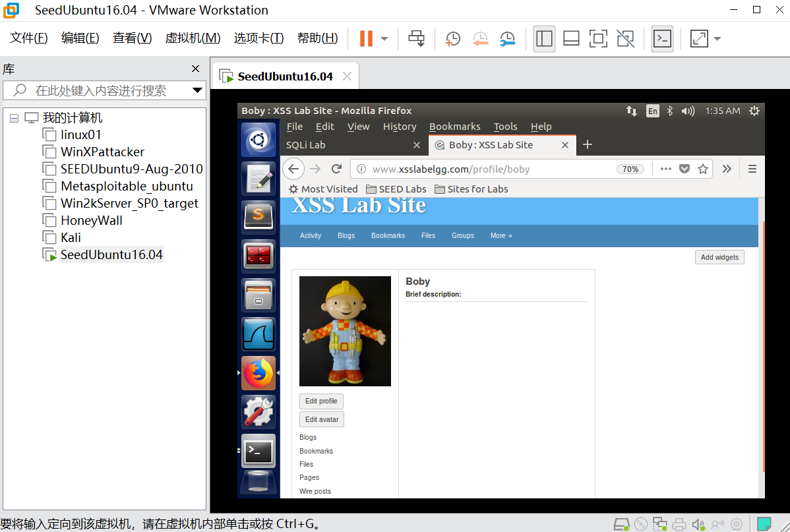Click the 70% zoom level indicator
Viewport: 790px width, 532px height.
click(x=630, y=169)
